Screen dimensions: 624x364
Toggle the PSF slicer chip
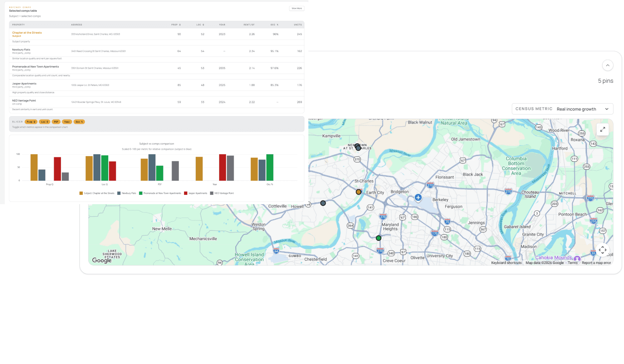pyautogui.click(x=56, y=121)
